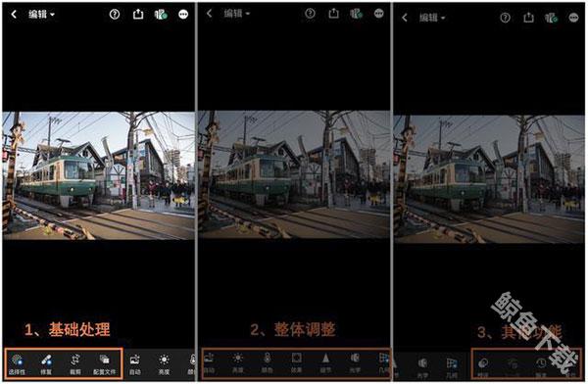Open the 编辑 dropdown on the left screen
Screen dimensions: 588x384
[41, 15]
